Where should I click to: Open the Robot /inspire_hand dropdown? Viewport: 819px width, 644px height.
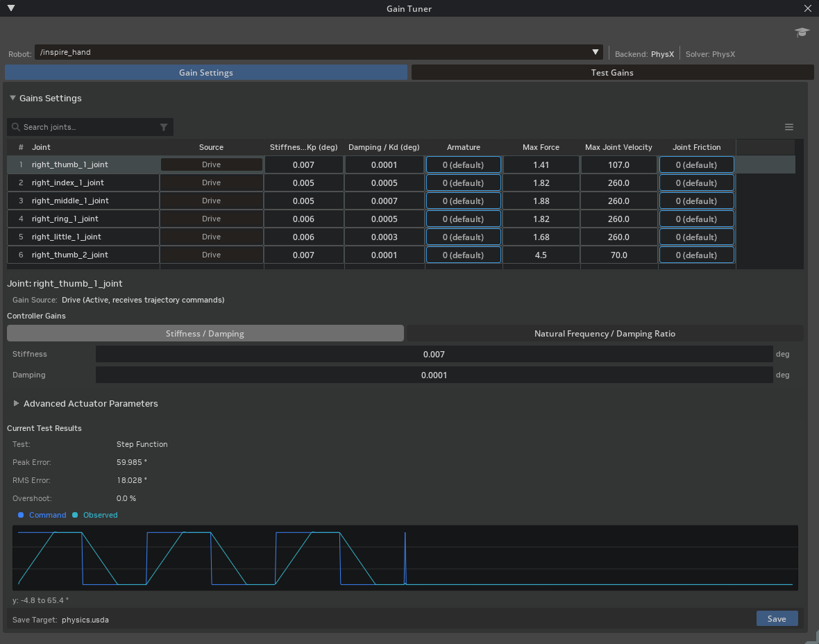(x=319, y=52)
